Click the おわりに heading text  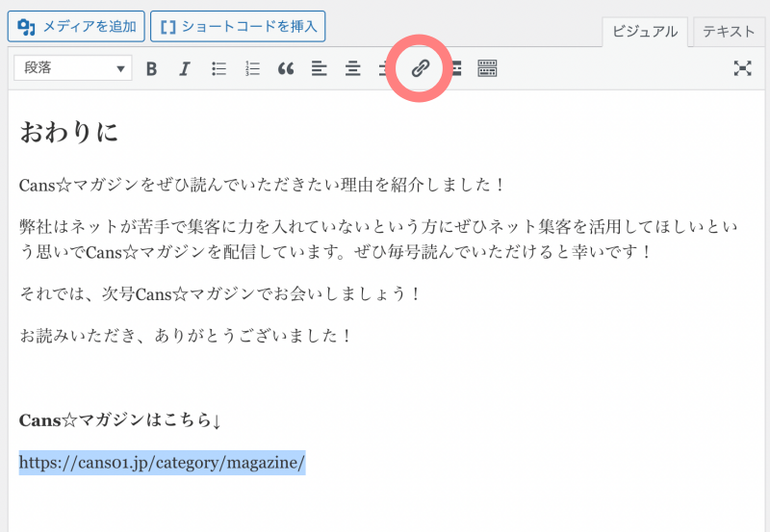pos(69,132)
